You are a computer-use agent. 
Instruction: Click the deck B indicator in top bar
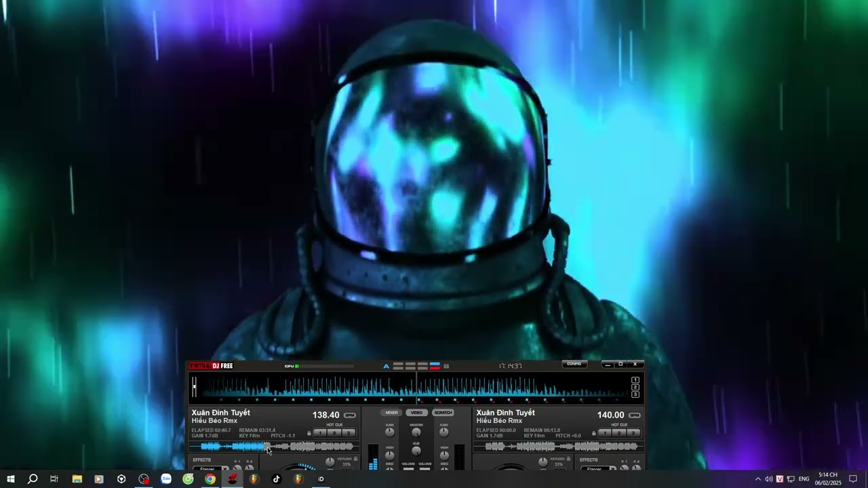(446, 366)
